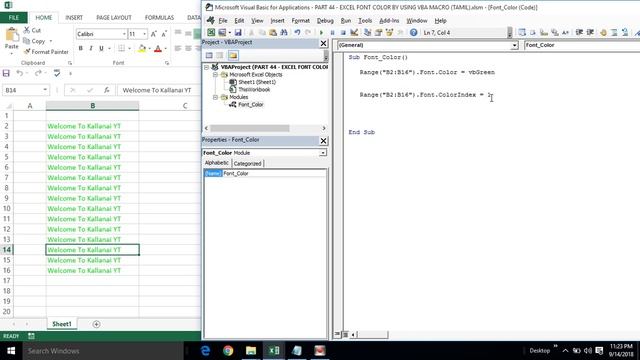
Task: Toggle Italic formatting in Excel ribbon
Action: pyautogui.click(x=91, y=49)
